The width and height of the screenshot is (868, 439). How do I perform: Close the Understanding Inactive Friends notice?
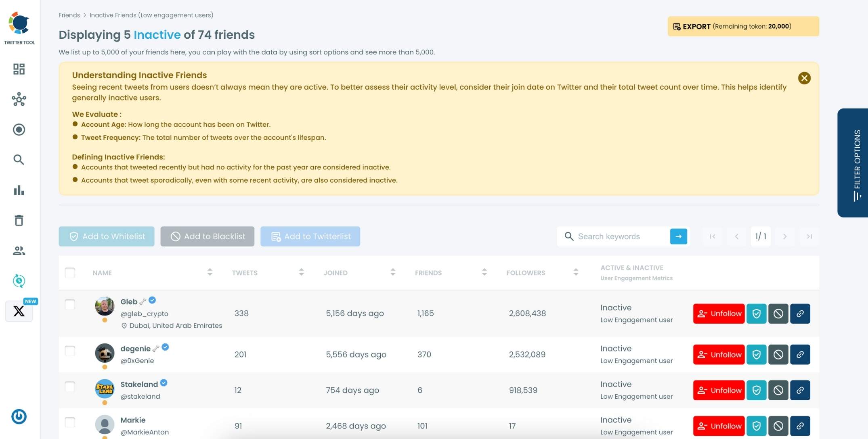point(804,78)
